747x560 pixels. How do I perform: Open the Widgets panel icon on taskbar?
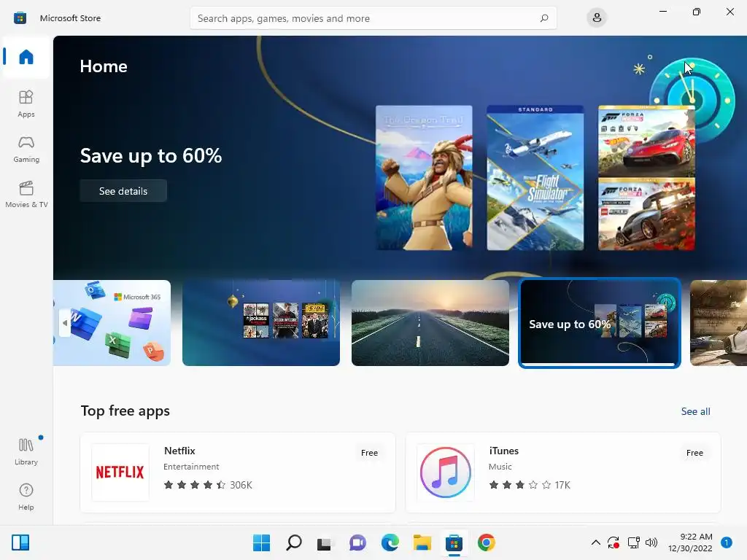[20, 542]
